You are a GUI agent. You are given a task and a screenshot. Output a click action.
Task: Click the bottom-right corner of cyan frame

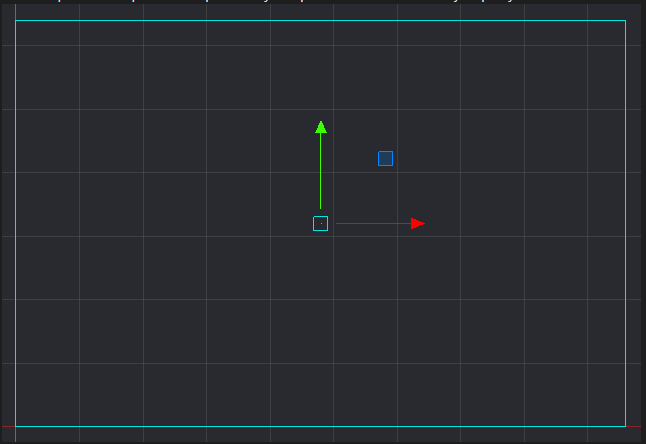(625, 427)
